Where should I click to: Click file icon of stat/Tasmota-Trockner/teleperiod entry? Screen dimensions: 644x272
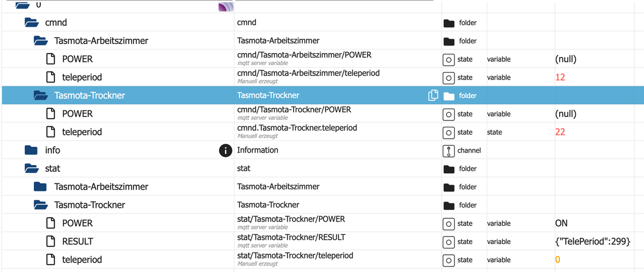pos(51,260)
